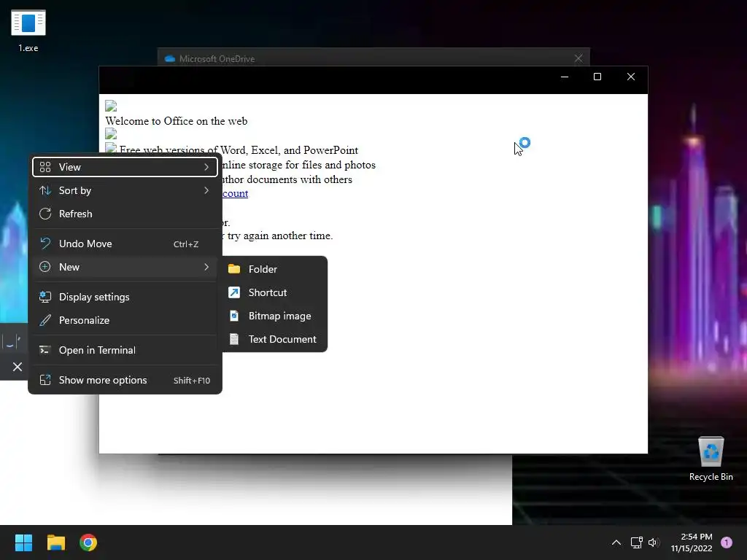Image resolution: width=747 pixels, height=560 pixels.
Task: Click the Welcome to Office on the web text
Action: [177, 121]
